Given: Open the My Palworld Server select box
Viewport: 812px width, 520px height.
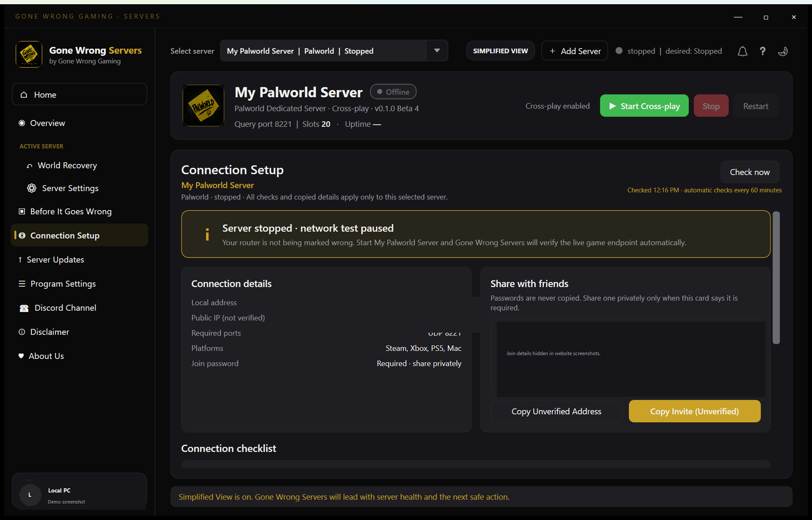Looking at the screenshot, I should 334,51.
